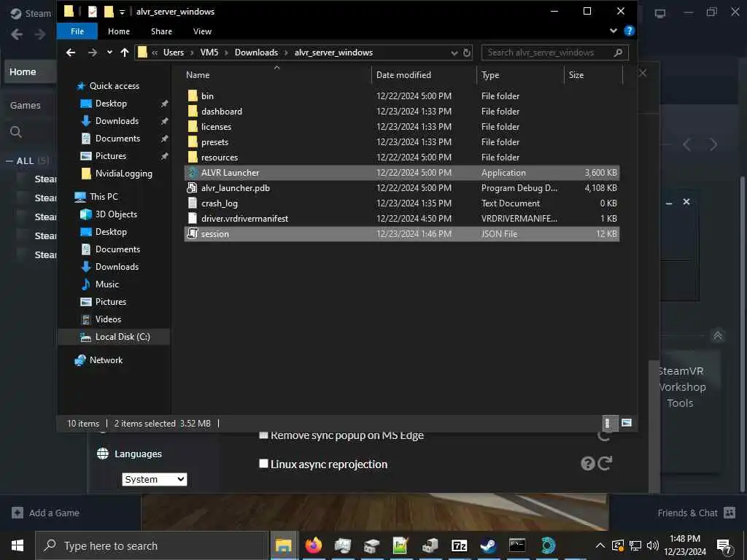Reset Linux async reprojection setting
This screenshot has width=747, height=560.
pos(605,463)
